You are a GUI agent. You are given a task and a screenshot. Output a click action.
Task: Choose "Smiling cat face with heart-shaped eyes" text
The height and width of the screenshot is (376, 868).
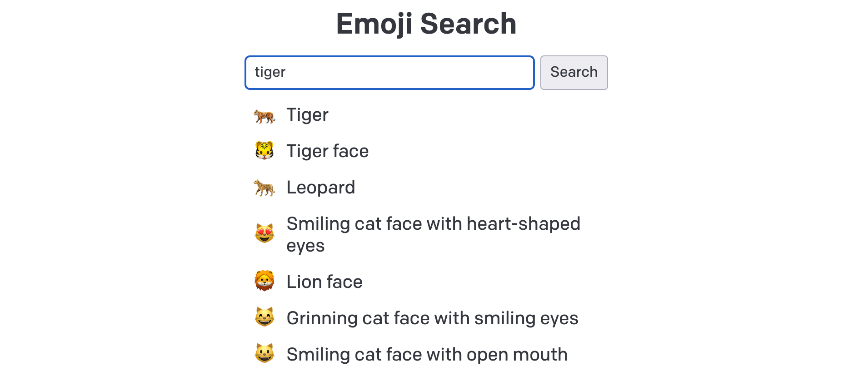point(433,224)
